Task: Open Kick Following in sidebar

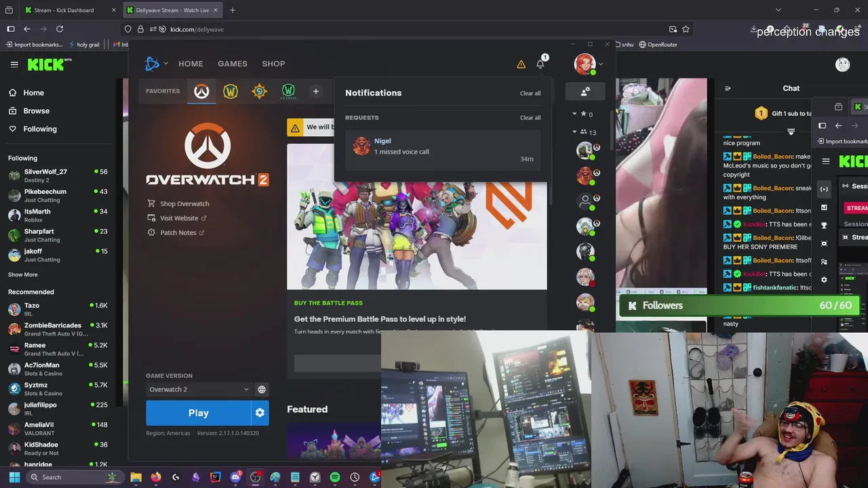Action: pyautogui.click(x=40, y=129)
